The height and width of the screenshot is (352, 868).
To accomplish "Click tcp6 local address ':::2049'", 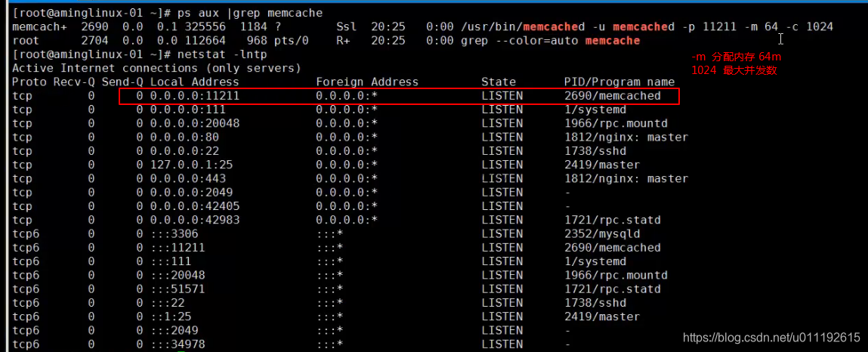I will pos(174,330).
